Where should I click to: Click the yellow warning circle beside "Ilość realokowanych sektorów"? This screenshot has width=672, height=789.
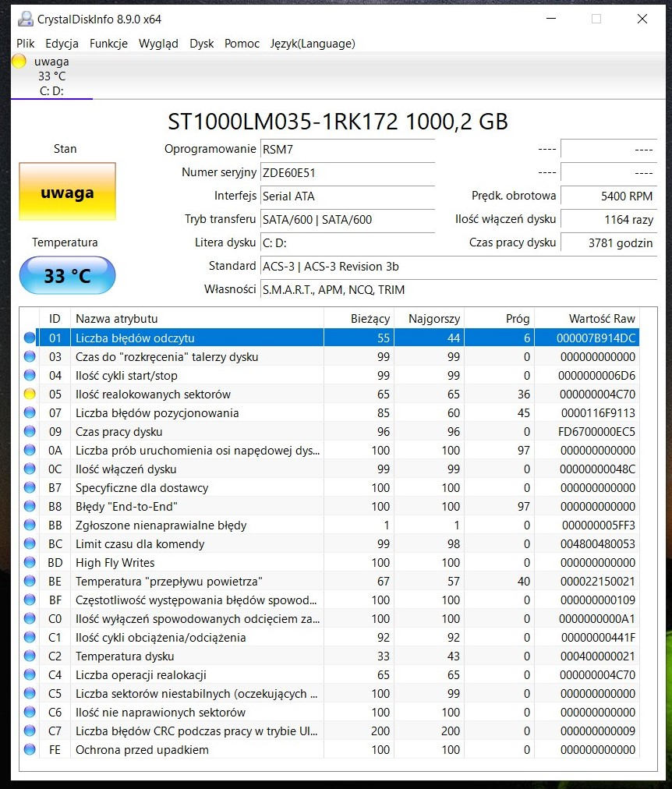[x=30, y=394]
